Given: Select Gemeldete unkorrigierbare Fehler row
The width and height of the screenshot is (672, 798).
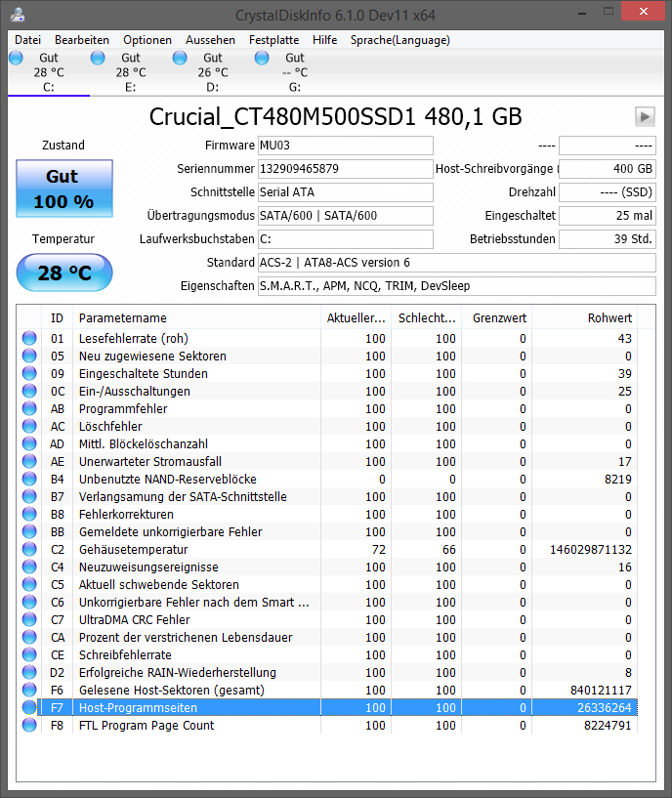Looking at the screenshot, I should [x=329, y=531].
